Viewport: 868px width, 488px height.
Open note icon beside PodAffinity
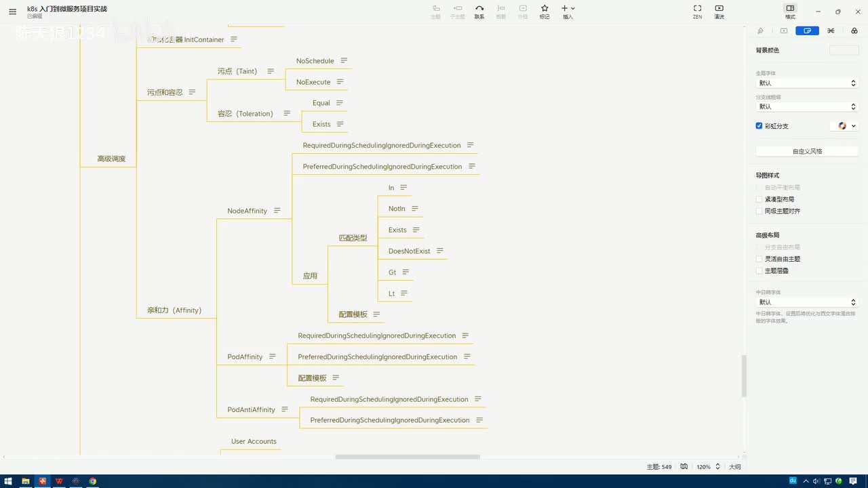click(x=272, y=357)
